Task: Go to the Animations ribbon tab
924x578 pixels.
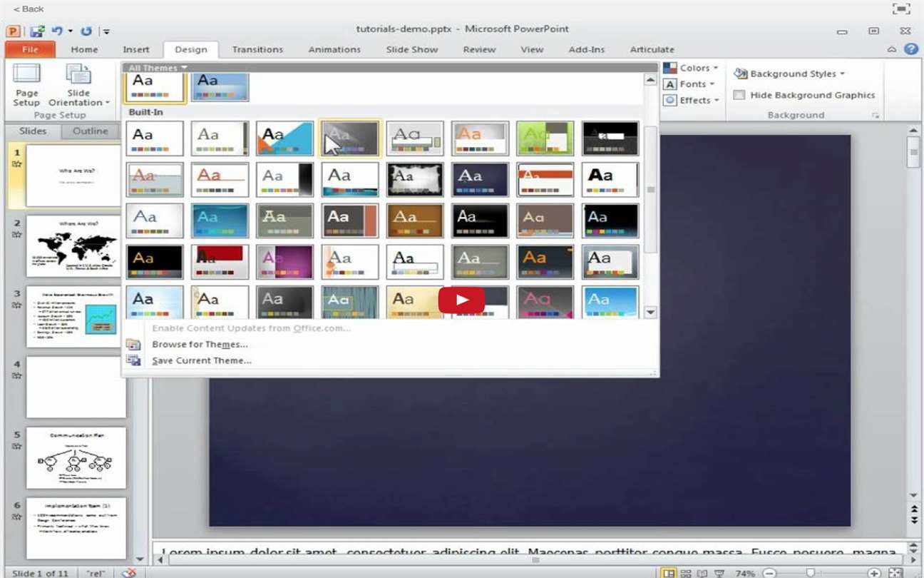Action: 334,49
